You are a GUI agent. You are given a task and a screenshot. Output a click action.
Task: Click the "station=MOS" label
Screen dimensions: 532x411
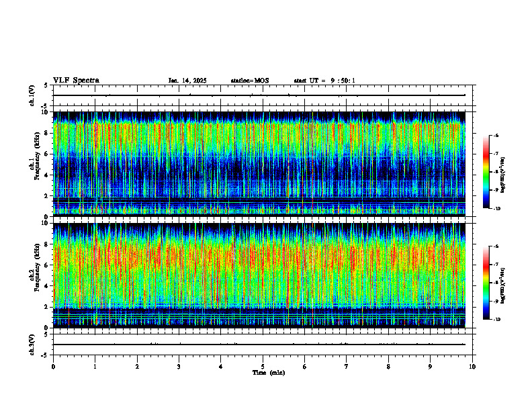(250, 81)
